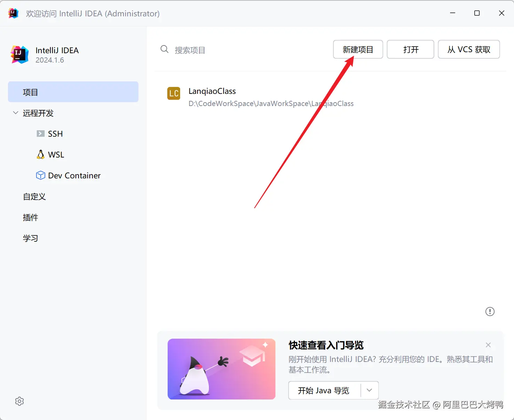The width and height of the screenshot is (514, 420).
Task: Click the WSL penguin icon
Action: [41, 154]
